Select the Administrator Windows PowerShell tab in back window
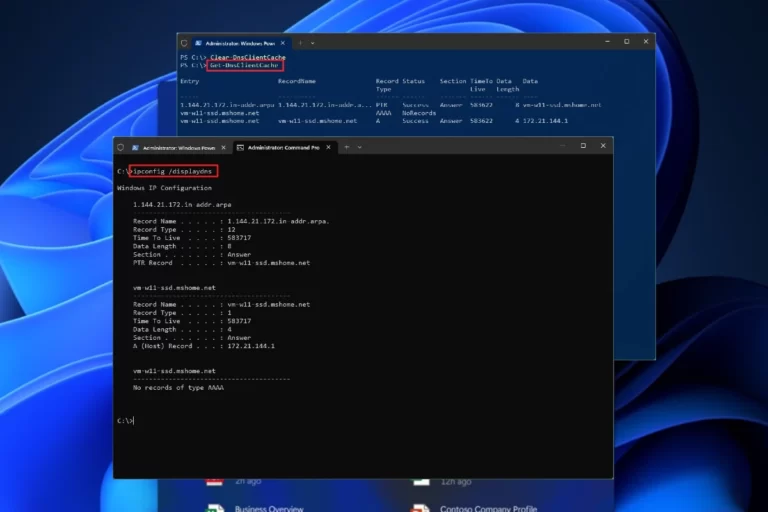 click(x=240, y=43)
